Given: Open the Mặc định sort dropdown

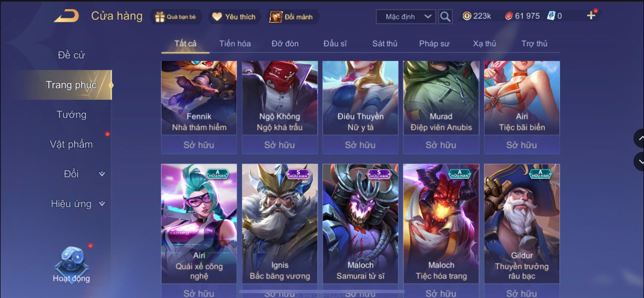Looking at the screenshot, I should coord(406,17).
